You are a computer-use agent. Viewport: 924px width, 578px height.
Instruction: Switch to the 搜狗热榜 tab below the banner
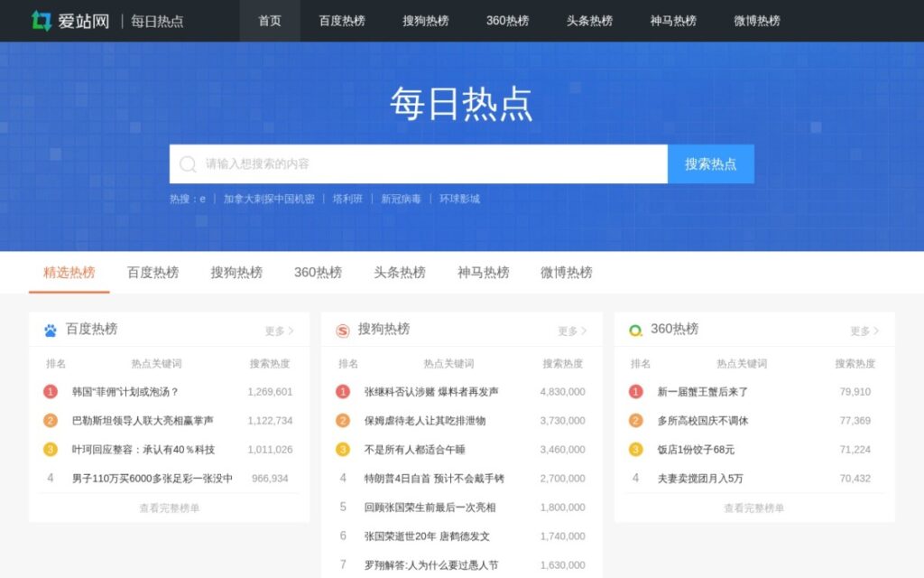tap(237, 273)
